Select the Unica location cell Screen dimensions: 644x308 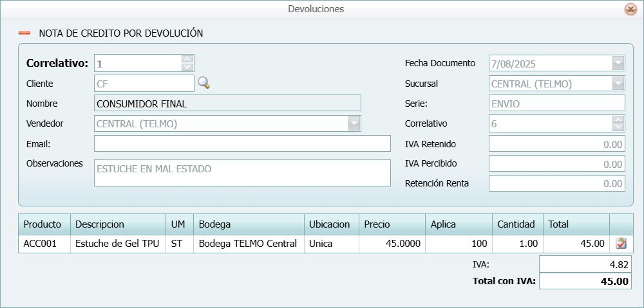click(x=332, y=244)
